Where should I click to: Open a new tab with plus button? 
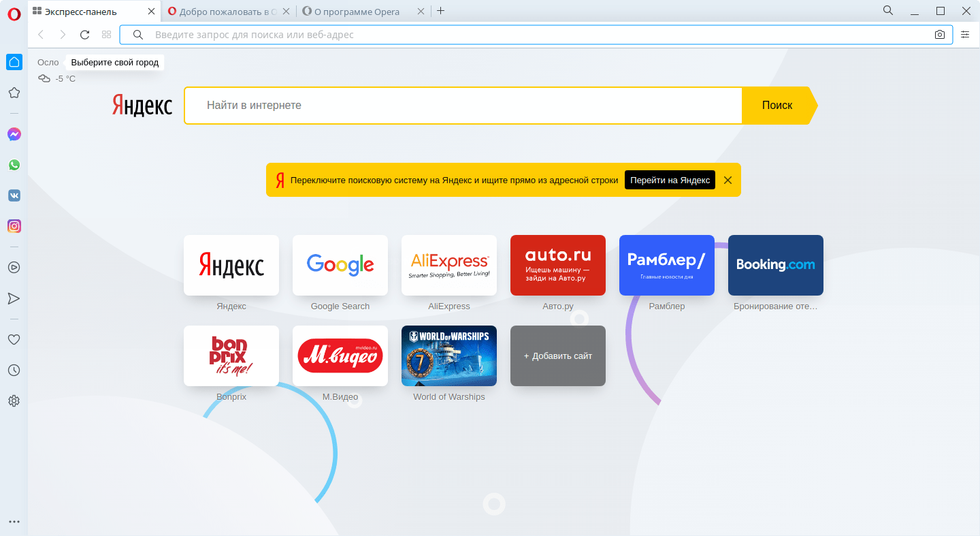[x=440, y=11]
